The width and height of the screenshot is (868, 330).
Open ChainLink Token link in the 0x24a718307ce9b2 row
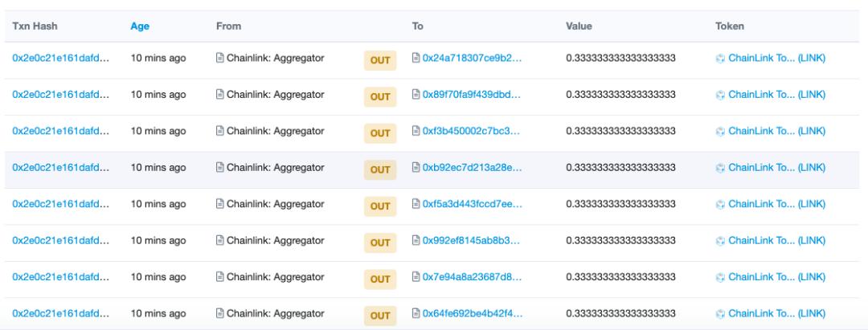[x=776, y=58]
